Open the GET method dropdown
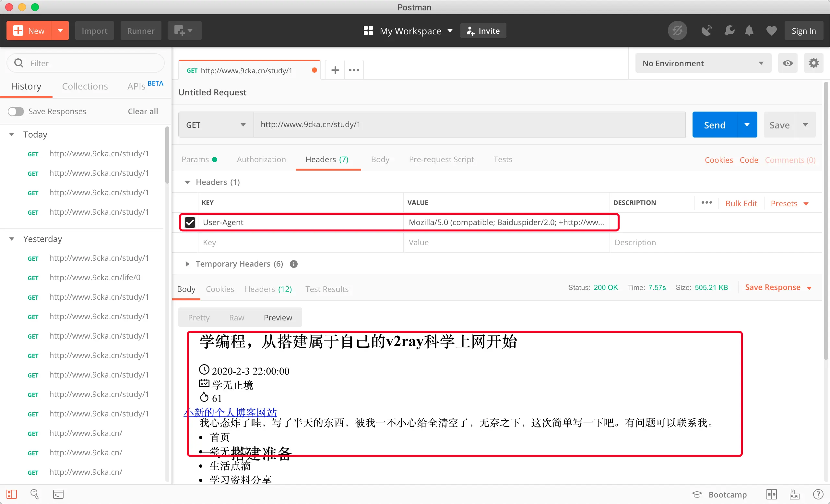 point(216,125)
